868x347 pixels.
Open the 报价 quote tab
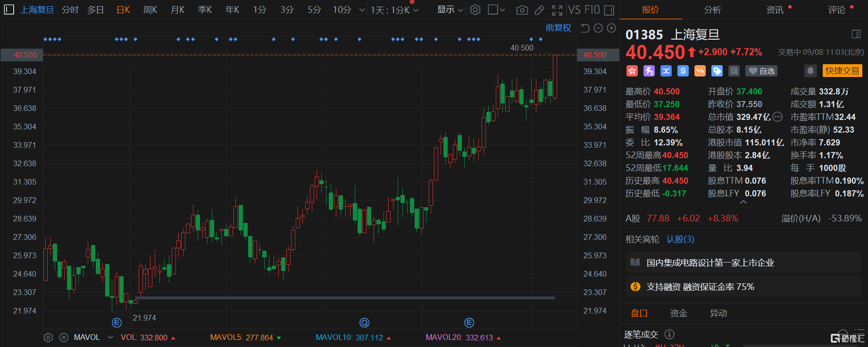[x=651, y=10]
